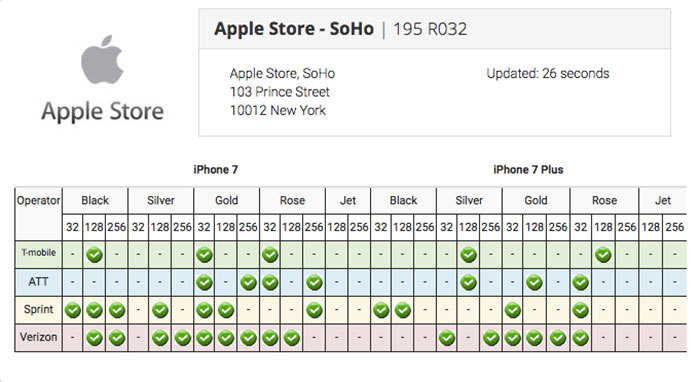
Task: Click the iPhone 7 section heading
Action: pyautogui.click(x=216, y=170)
